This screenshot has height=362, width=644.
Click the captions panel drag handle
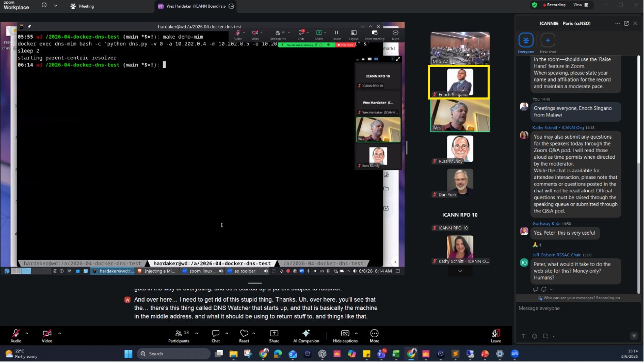click(254, 283)
